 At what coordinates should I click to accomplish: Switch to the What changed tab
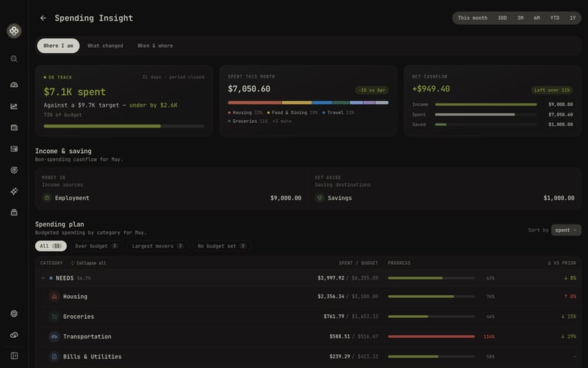105,46
